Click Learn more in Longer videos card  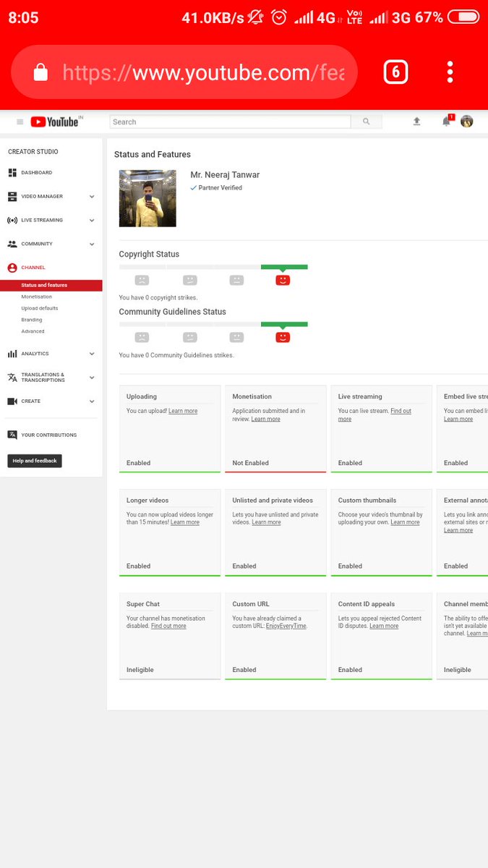point(185,522)
